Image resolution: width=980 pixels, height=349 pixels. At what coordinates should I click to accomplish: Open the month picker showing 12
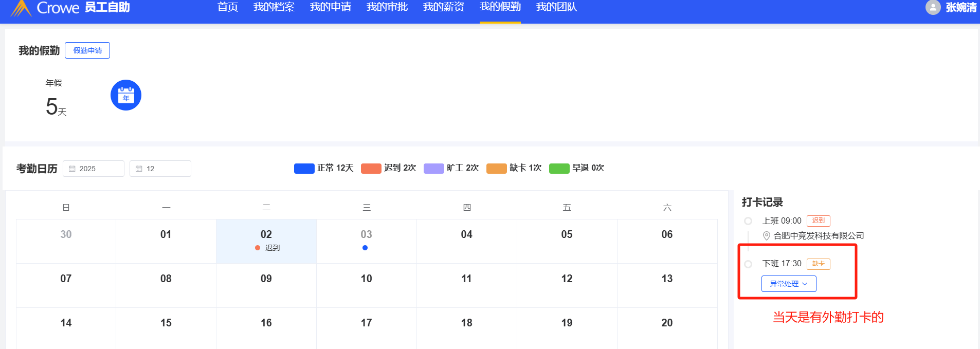pos(160,169)
